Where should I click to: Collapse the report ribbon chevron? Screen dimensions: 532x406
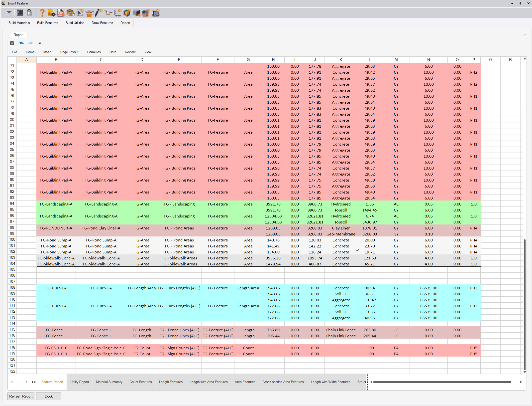click(x=524, y=35)
